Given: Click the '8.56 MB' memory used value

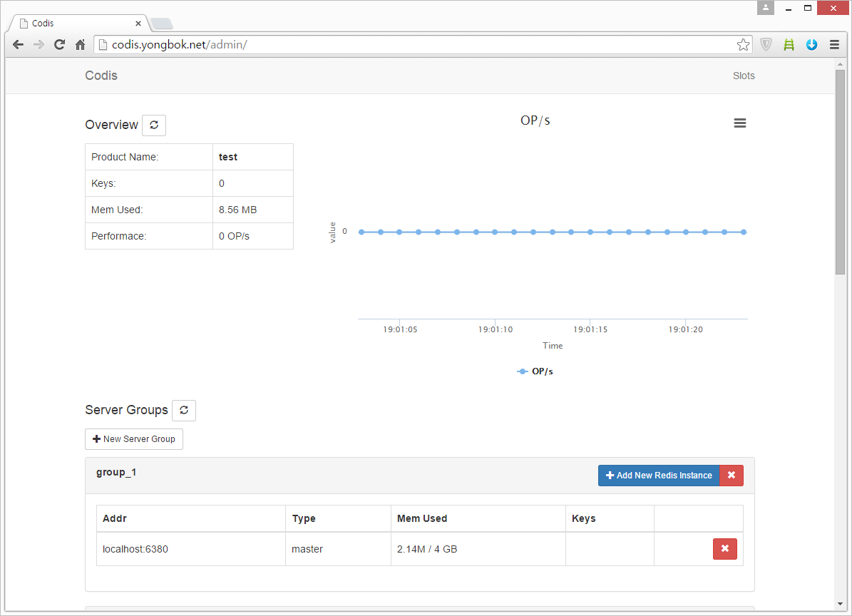Looking at the screenshot, I should 237,210.
